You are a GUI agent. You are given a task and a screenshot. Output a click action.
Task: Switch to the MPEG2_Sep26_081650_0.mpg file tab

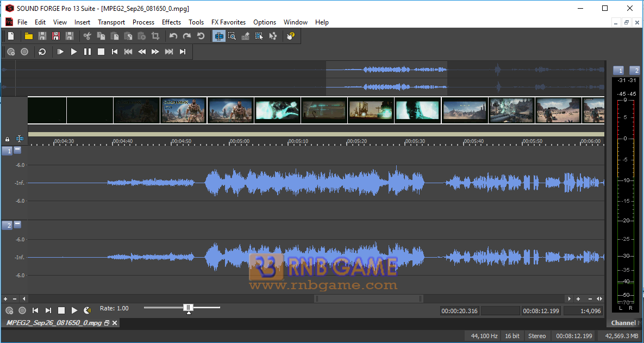54,323
